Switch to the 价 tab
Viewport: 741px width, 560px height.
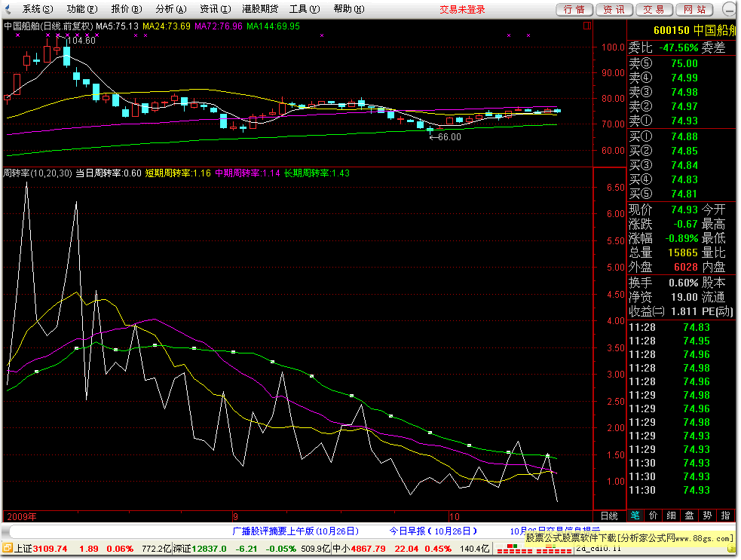click(x=654, y=516)
